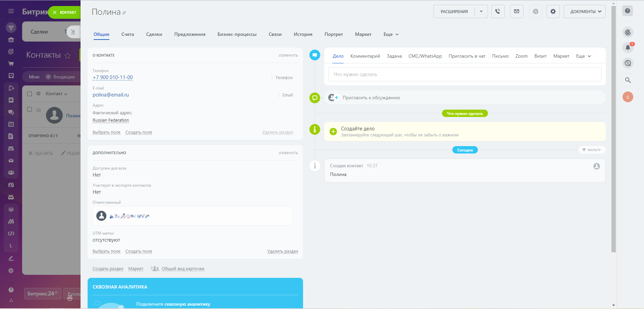Open the help question mark icon

(628, 11)
